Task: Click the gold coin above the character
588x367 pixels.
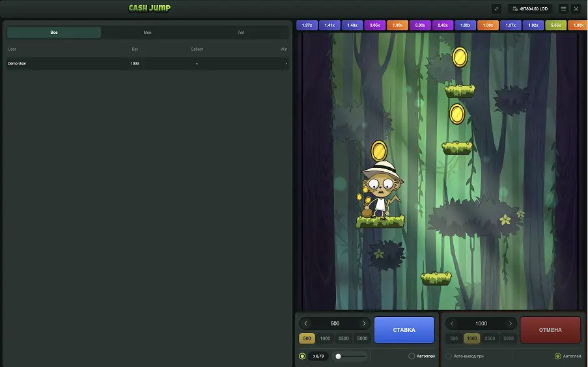Action: 379,150
